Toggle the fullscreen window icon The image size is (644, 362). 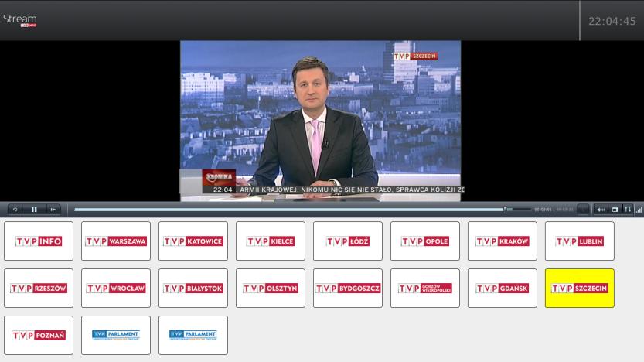click(x=615, y=210)
